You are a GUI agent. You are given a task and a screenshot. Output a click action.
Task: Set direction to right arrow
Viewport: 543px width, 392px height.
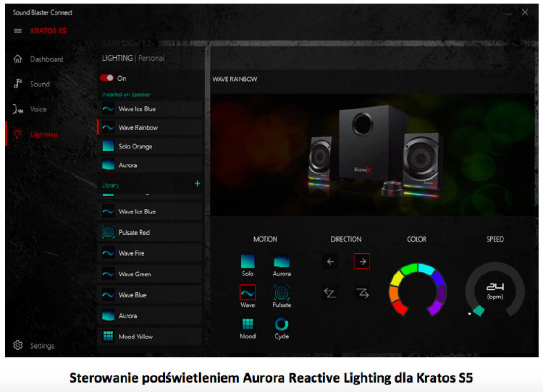pos(362,262)
